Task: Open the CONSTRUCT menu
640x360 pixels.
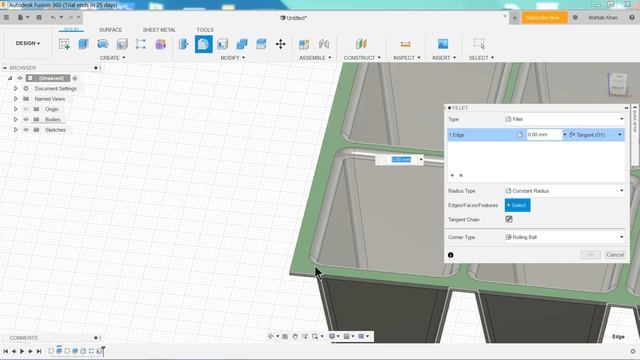Action: coord(362,58)
